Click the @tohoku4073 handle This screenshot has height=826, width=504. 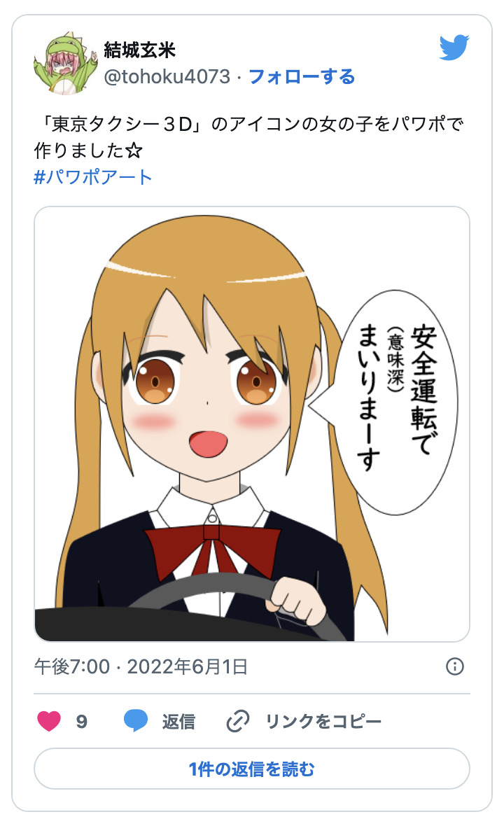pos(167,77)
